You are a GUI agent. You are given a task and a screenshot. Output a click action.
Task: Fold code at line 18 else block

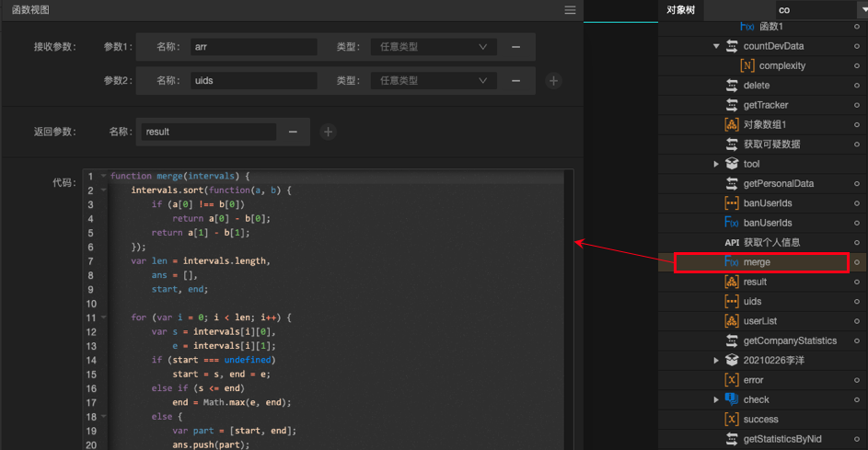pos(103,416)
